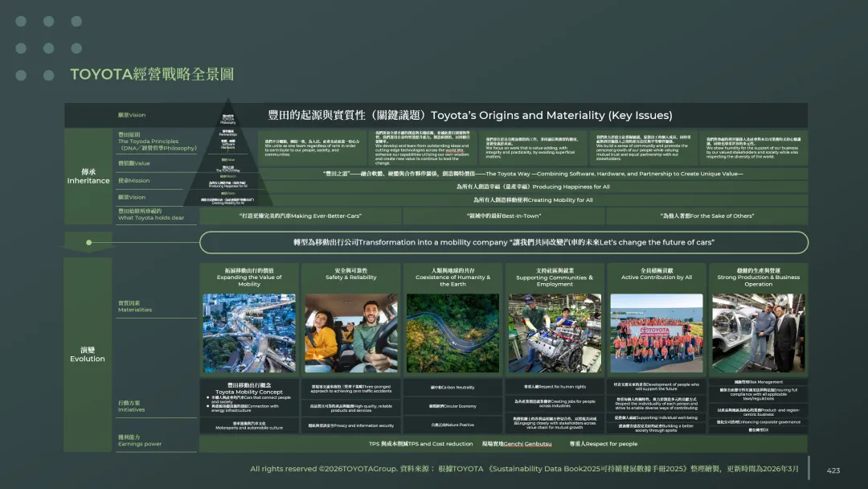
Task: Click the Expanding the Value of Mobility heading
Action: [249, 277]
